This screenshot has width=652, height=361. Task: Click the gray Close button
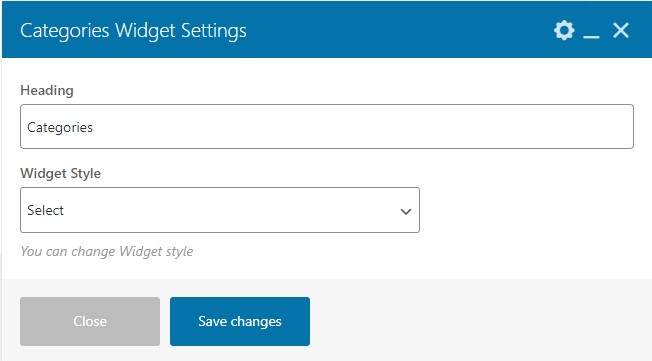click(x=90, y=321)
